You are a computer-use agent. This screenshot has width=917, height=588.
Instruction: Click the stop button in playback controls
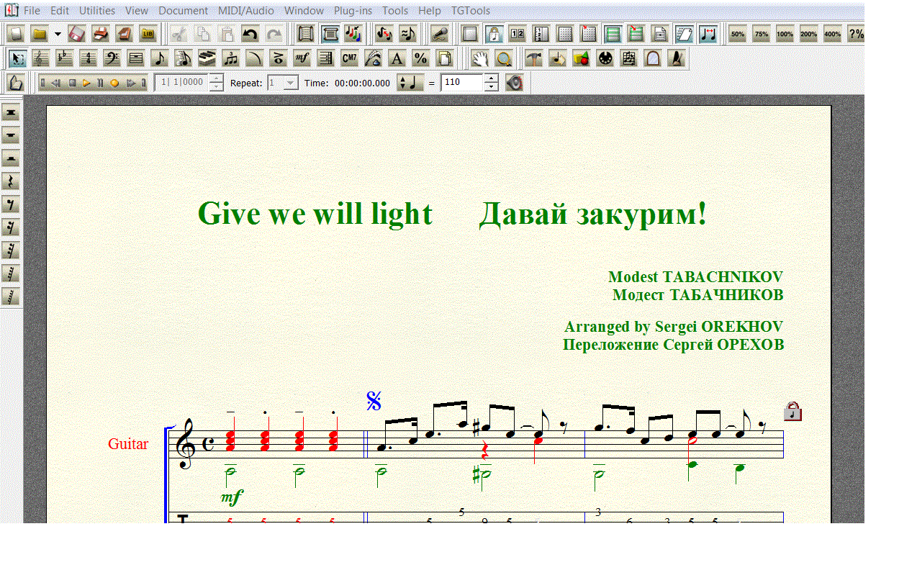(72, 83)
